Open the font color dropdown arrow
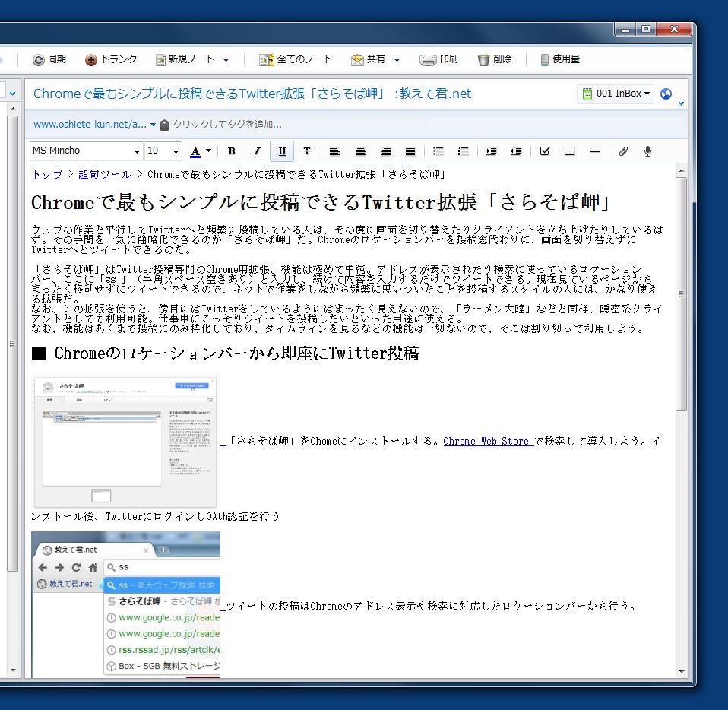This screenshot has width=728, height=710. point(208,151)
